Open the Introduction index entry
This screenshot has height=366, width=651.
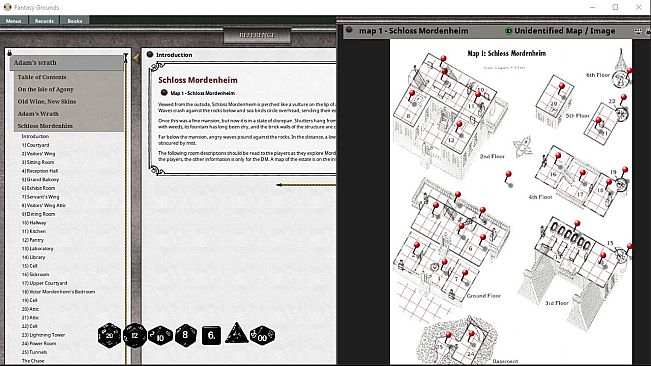click(35, 137)
